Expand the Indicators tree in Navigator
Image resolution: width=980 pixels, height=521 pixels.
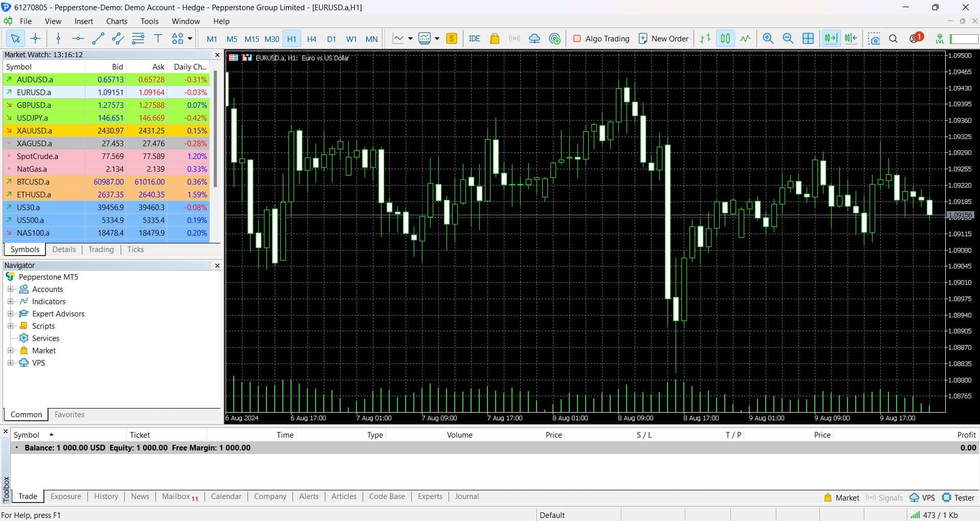click(x=11, y=301)
